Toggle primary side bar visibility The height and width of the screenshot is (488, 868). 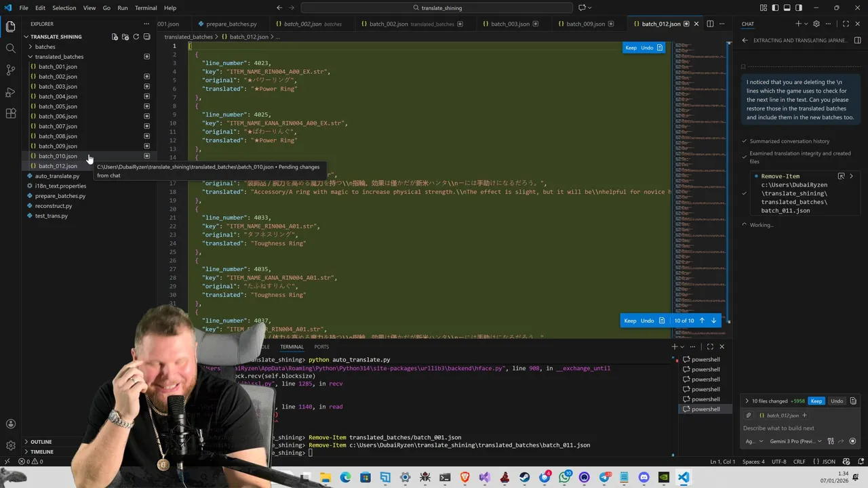click(775, 7)
